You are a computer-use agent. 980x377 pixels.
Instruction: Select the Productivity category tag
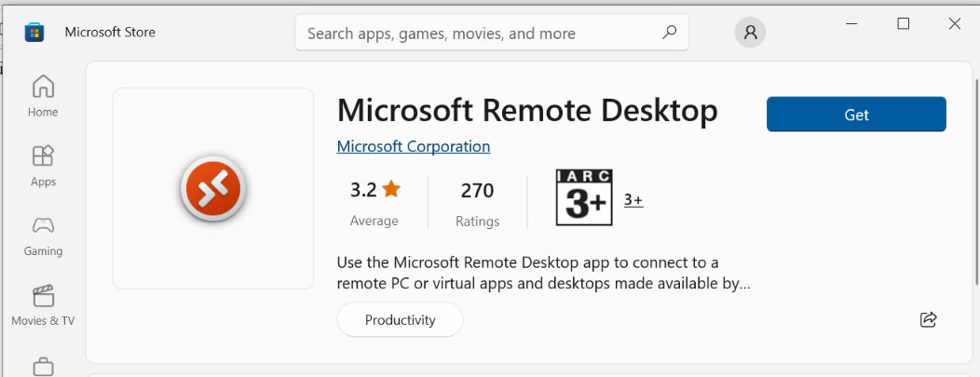[400, 319]
